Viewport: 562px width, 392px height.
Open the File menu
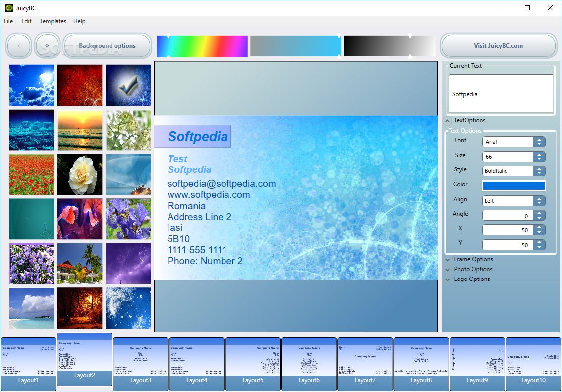pos(8,21)
